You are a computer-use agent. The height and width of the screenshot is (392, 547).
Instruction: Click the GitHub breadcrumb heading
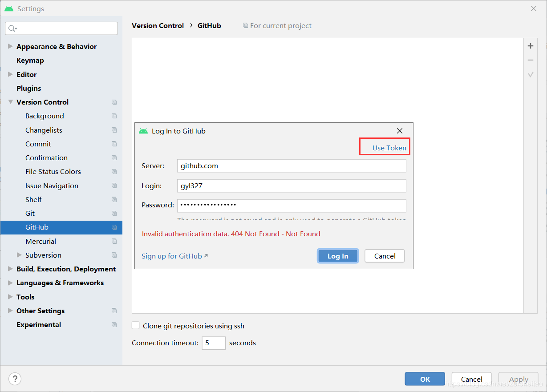(209, 25)
